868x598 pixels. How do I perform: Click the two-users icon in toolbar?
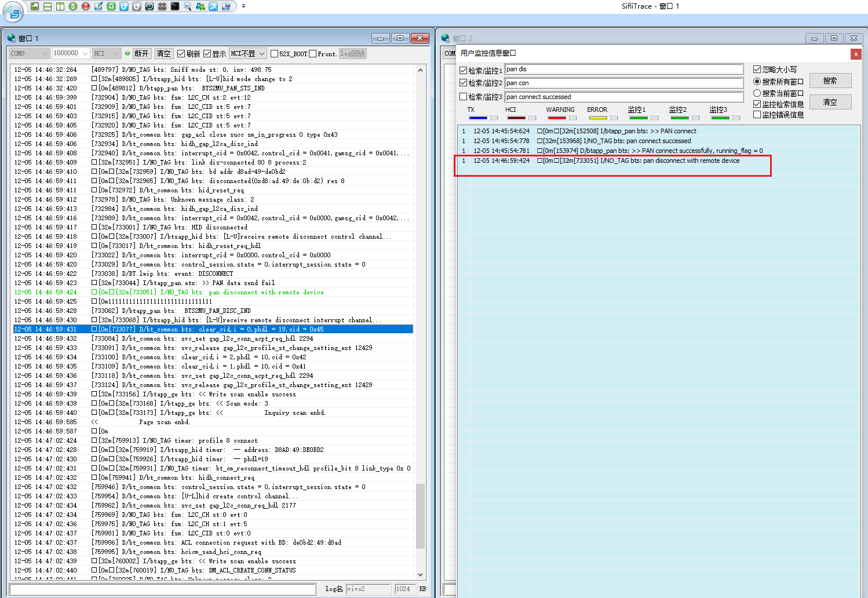(200, 6)
